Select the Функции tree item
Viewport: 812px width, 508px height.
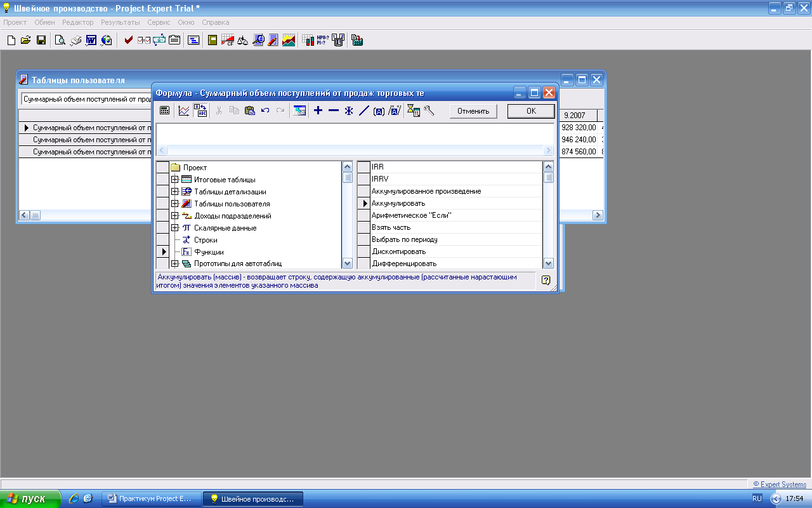209,252
